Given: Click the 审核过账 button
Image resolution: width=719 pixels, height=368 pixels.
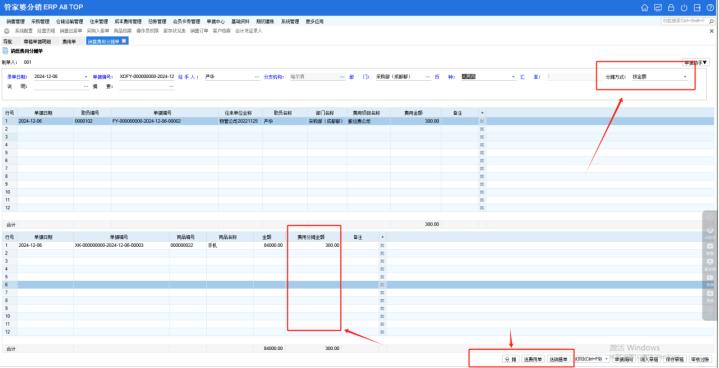Looking at the screenshot, I should (x=700, y=359).
